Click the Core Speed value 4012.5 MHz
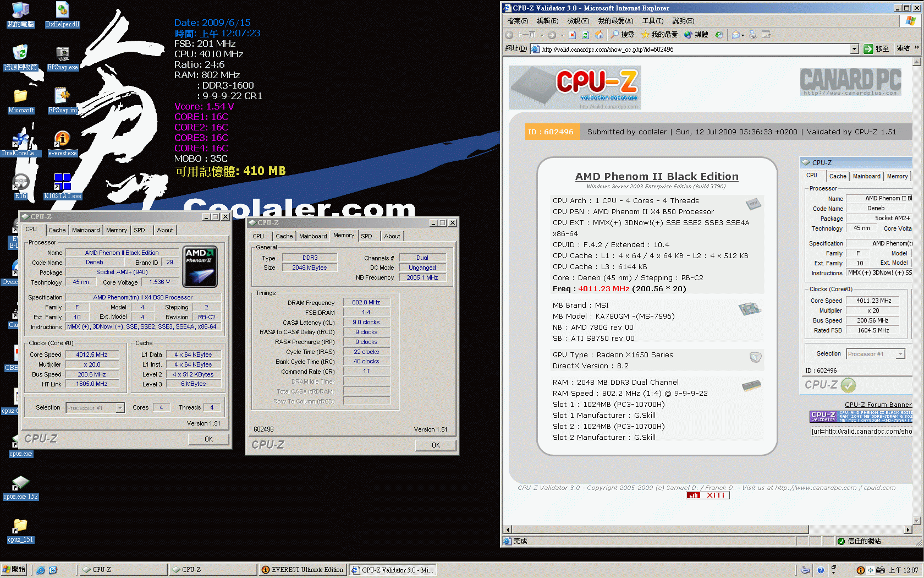This screenshot has height=578, width=924. click(x=92, y=355)
